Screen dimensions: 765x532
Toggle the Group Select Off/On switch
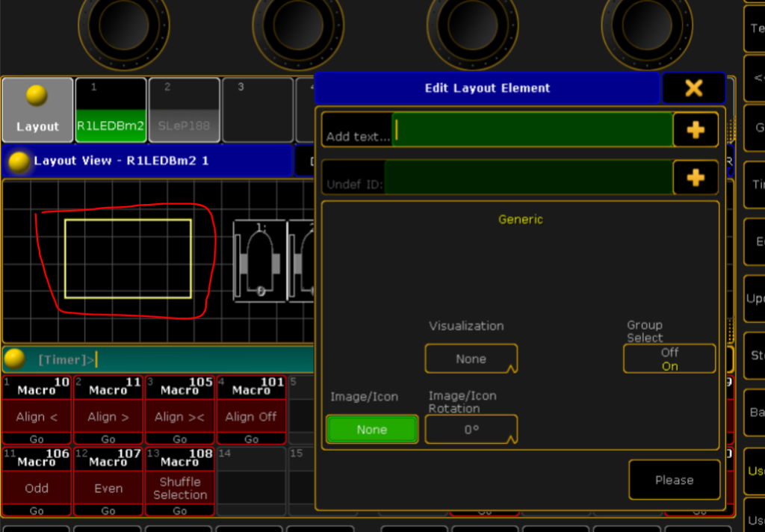click(x=669, y=359)
